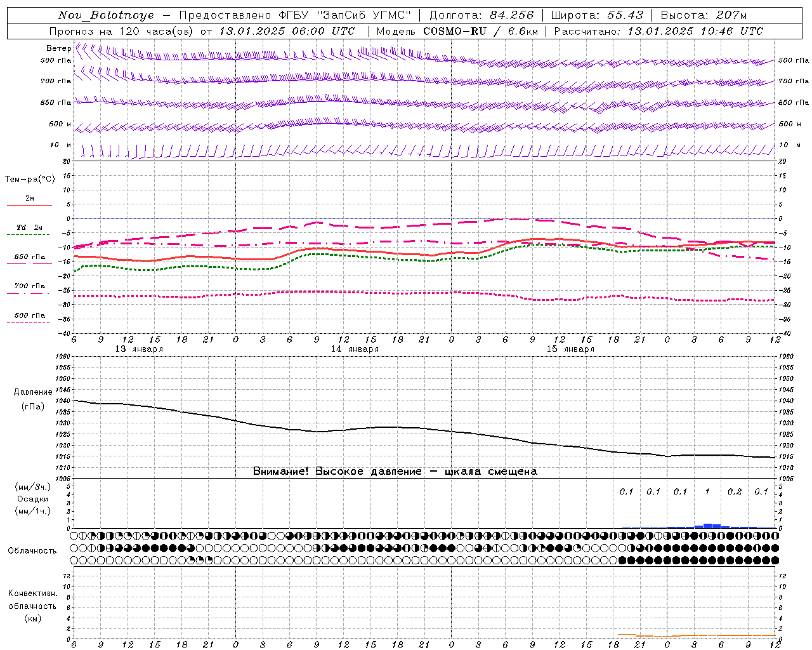
Task: Click the '(мм/1ч.)' precipitation unit label
Action: coord(33,511)
